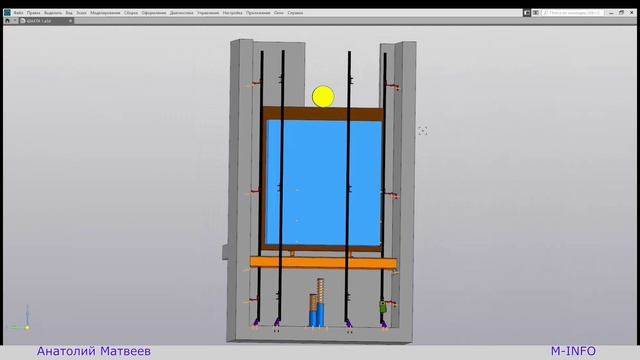
Task: Open the Эскиз menu
Action: point(81,13)
